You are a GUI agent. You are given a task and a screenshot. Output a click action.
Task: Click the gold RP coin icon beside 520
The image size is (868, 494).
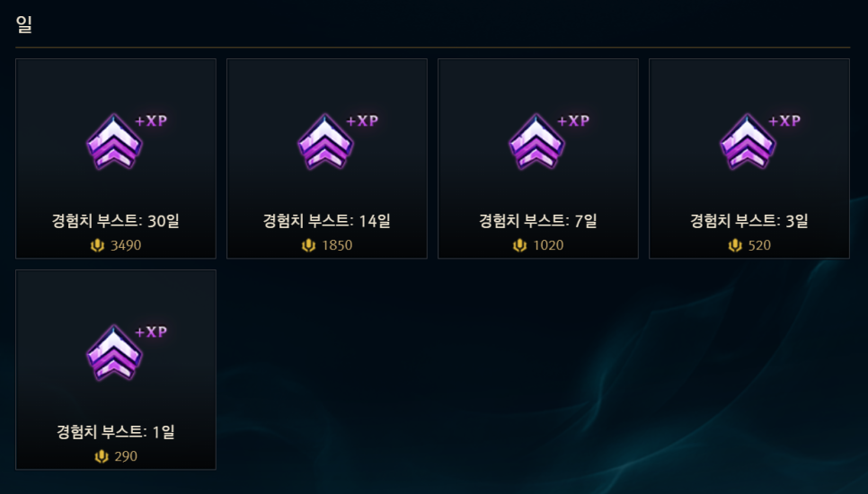coord(735,245)
